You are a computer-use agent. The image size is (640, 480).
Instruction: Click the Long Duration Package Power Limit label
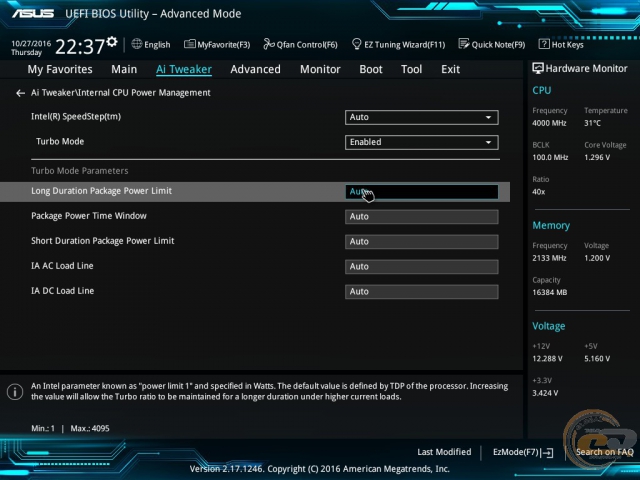101,191
